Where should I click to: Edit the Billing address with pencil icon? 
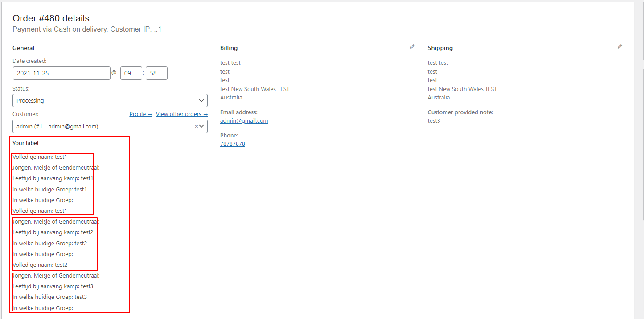(412, 46)
